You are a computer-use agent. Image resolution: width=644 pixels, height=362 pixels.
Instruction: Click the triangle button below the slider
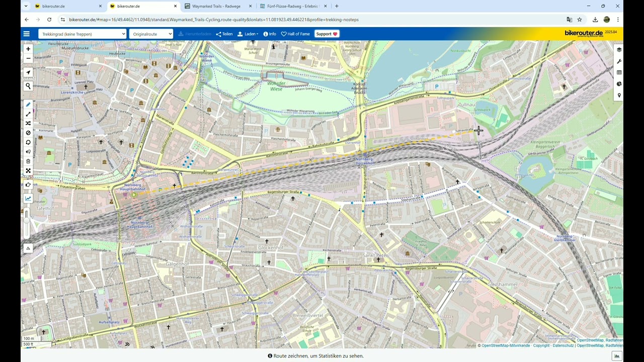coord(28,248)
